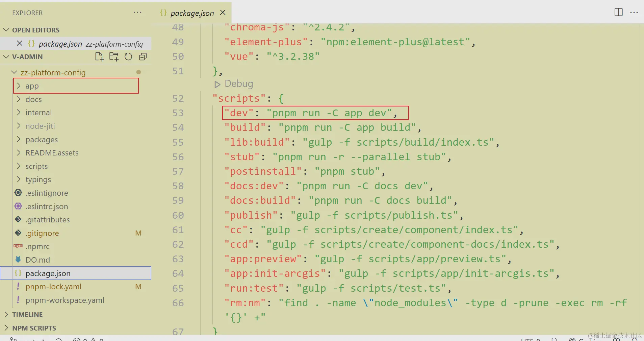Select the package.json editor tab
The height and width of the screenshot is (341, 644).
pos(191,13)
